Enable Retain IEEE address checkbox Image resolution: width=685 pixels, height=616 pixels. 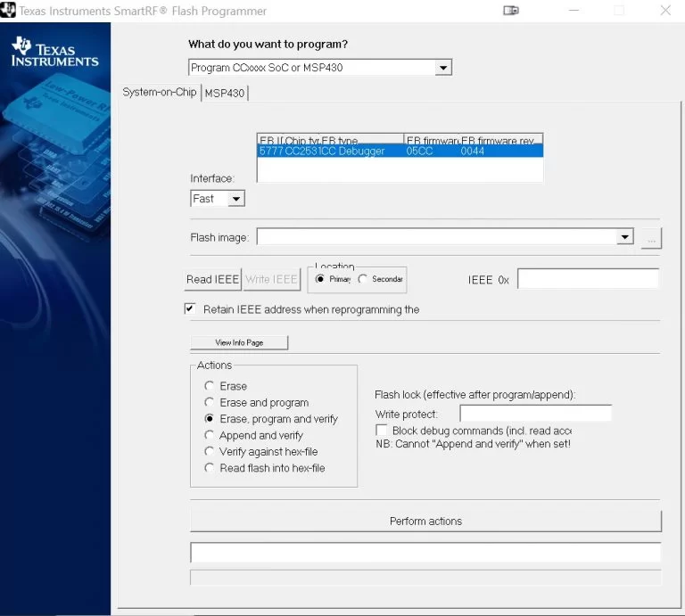(x=190, y=309)
